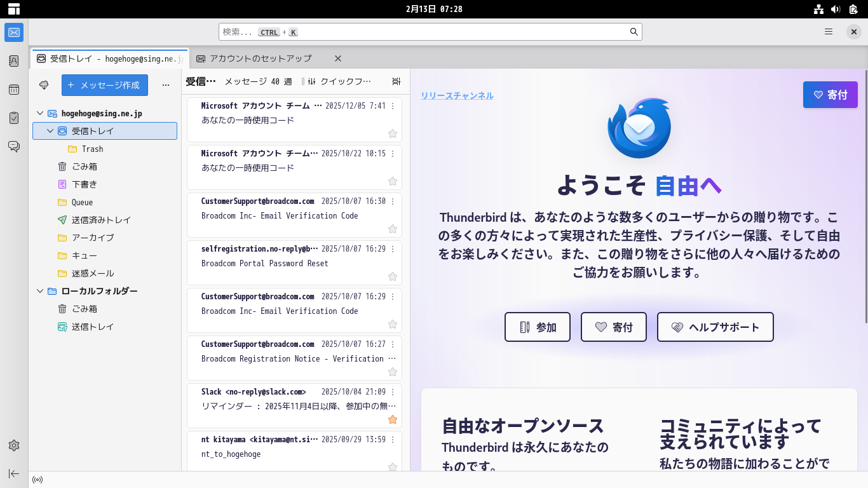Open menu for Broadcom Registration Notice message
Screen dimensions: 868x488
click(393, 344)
